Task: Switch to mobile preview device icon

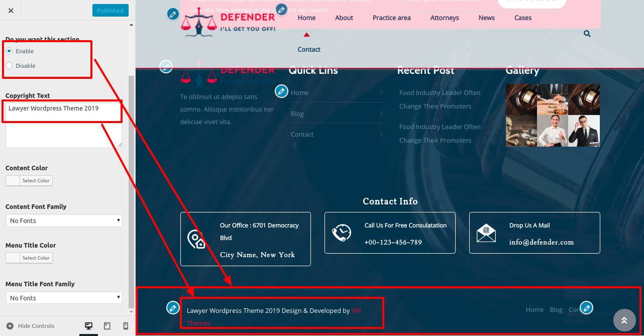Action: pos(126,326)
